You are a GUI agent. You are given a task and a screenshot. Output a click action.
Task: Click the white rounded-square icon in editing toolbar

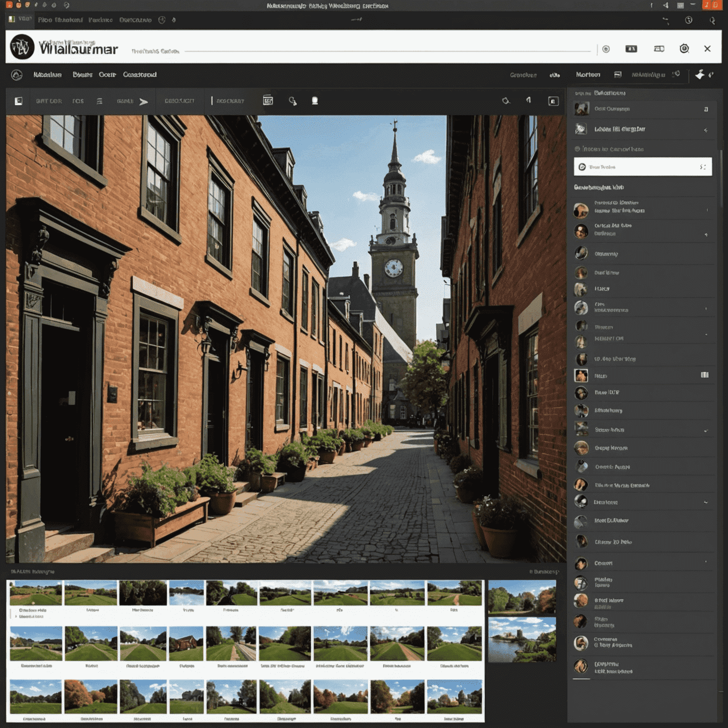click(x=315, y=100)
